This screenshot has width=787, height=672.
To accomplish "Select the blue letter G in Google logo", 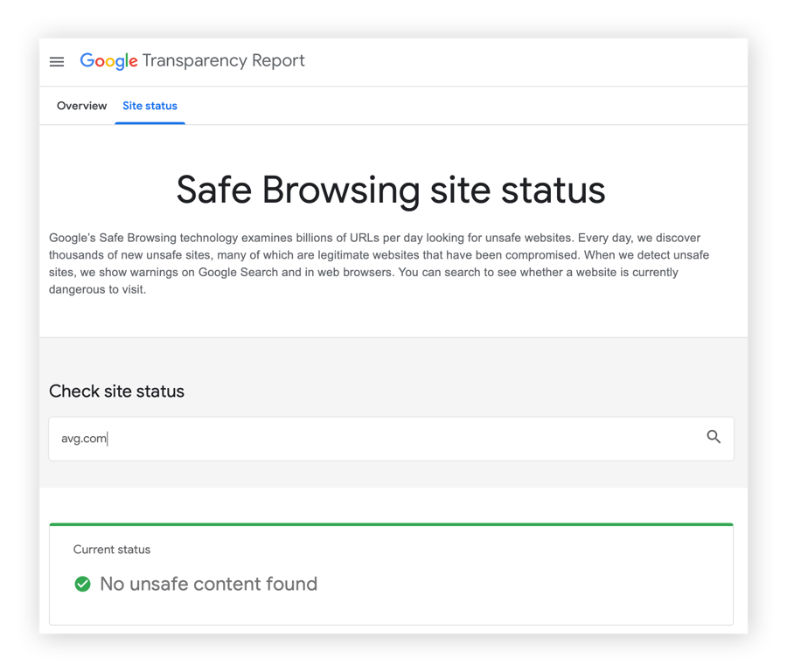I will pyautogui.click(x=87, y=60).
